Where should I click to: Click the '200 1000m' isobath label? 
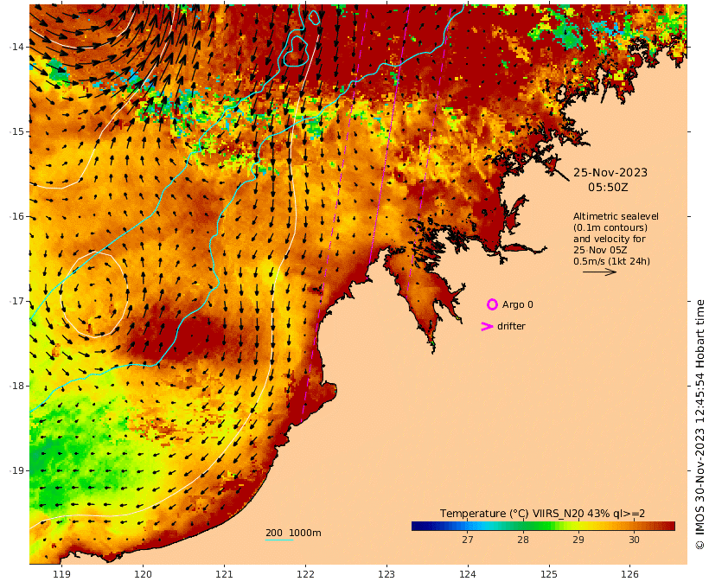tap(293, 533)
